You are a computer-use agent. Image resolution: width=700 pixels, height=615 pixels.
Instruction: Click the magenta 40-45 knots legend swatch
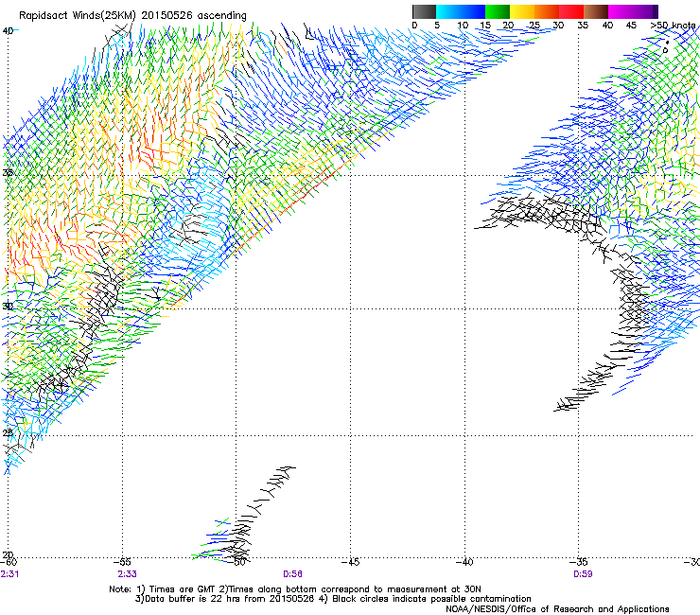click(x=621, y=11)
